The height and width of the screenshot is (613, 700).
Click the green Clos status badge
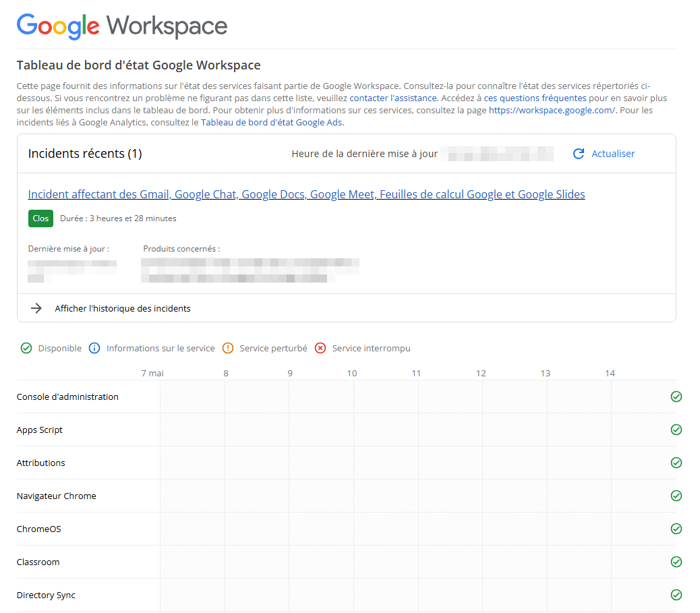[x=40, y=218]
